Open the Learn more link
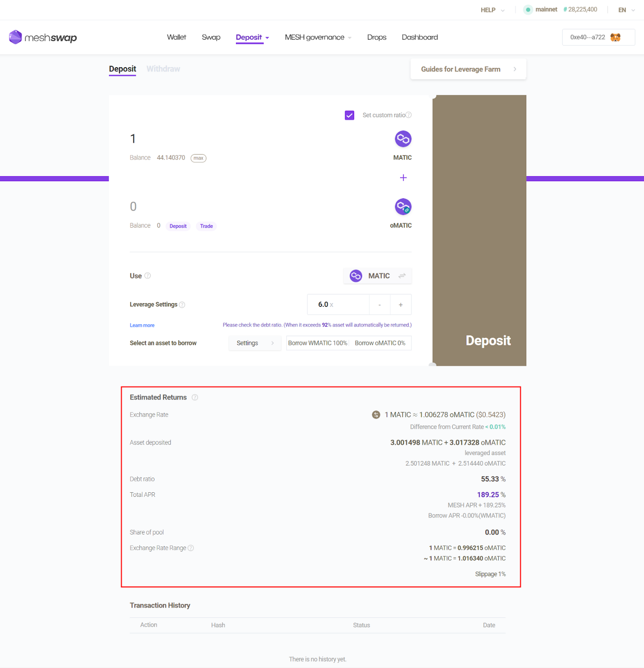 (x=142, y=325)
